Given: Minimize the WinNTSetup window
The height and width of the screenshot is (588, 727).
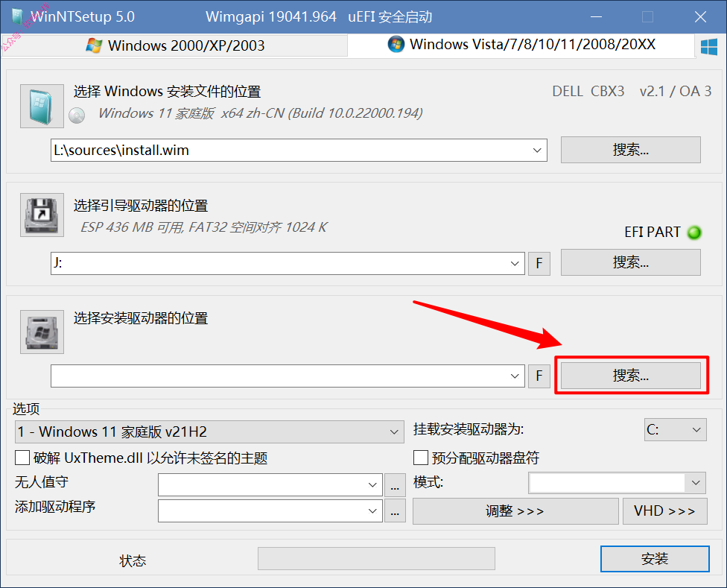Looking at the screenshot, I should (x=596, y=17).
